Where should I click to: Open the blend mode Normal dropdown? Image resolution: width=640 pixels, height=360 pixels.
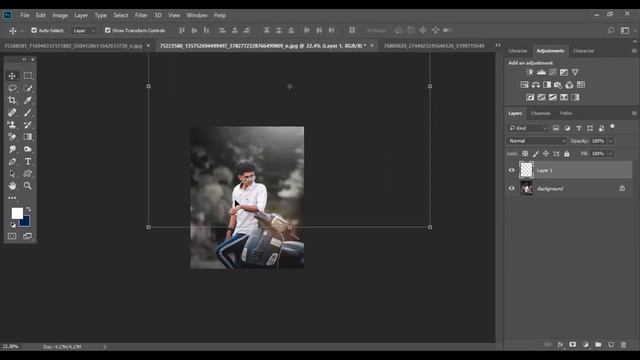537,141
